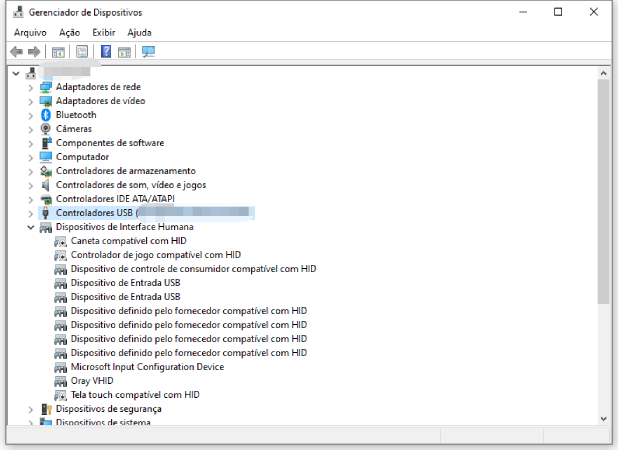Select the Oray VHID entry
This screenshot has width=618, height=450.
tap(92, 381)
